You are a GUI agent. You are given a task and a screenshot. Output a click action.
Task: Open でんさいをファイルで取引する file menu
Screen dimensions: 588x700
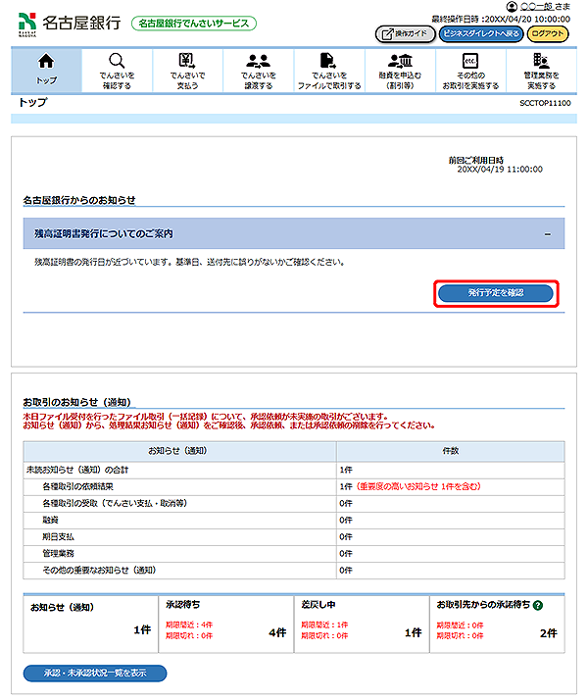[x=329, y=69]
